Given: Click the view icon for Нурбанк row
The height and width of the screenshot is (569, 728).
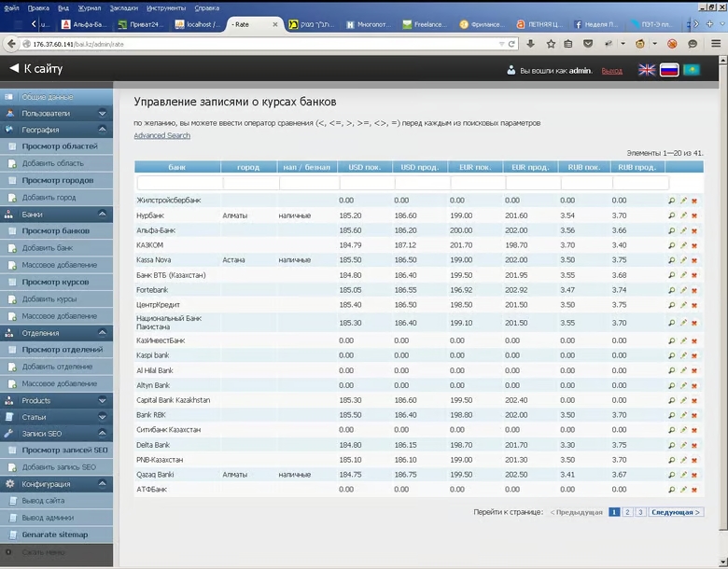Looking at the screenshot, I should coord(671,215).
